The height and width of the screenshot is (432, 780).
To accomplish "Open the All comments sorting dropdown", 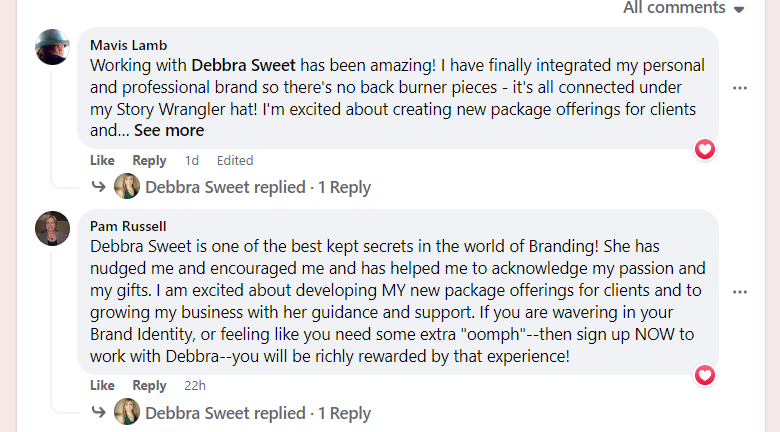I will (x=684, y=8).
